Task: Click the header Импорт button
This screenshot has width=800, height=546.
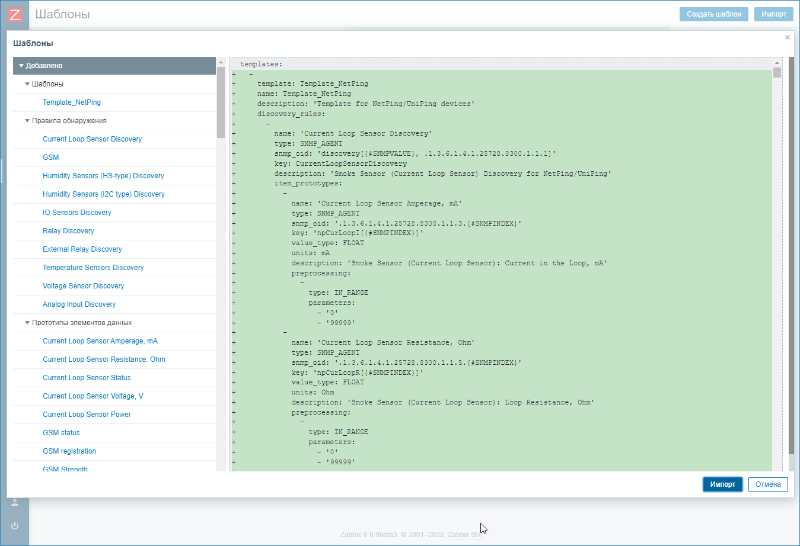Action: pos(773,14)
